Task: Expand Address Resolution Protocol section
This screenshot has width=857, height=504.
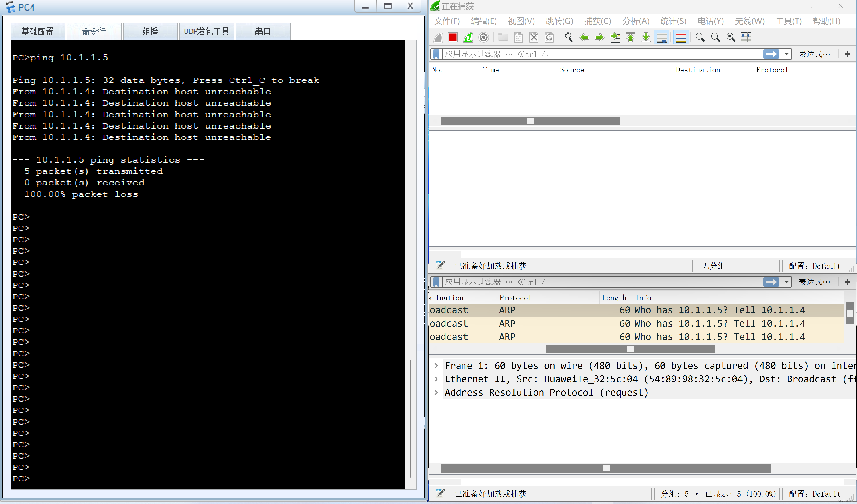Action: pos(436,393)
